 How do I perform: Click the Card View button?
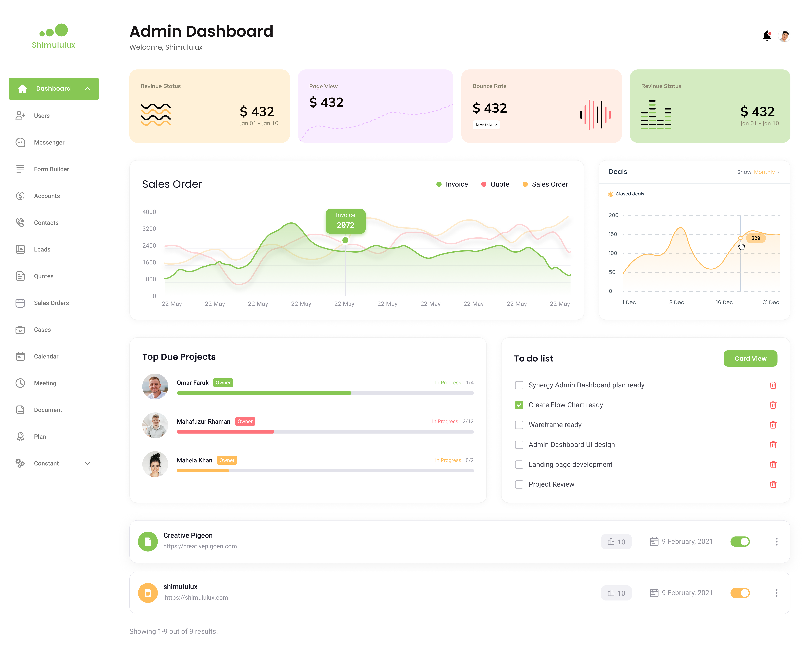click(750, 358)
